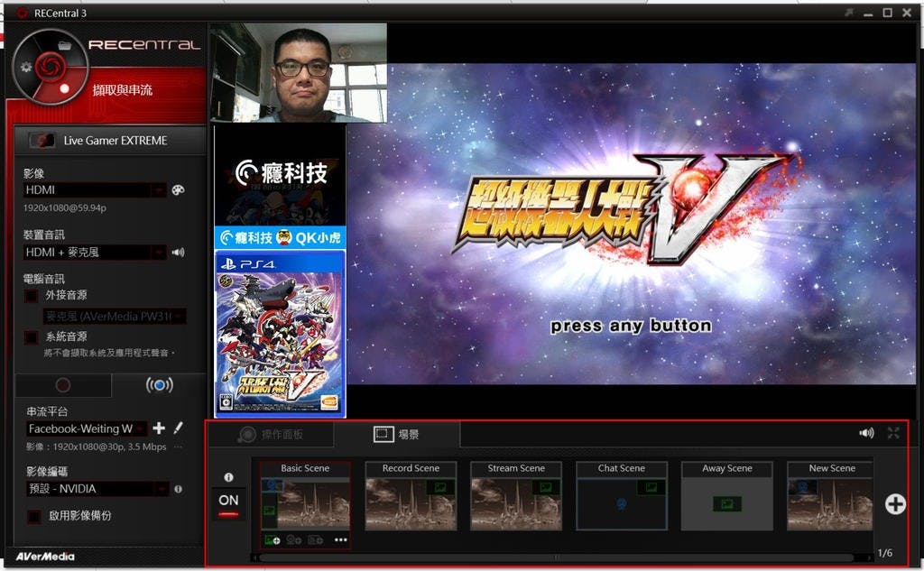Enable 系統音源 checkbox

point(32,337)
